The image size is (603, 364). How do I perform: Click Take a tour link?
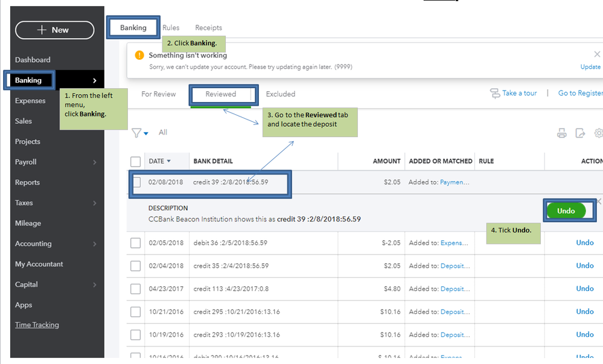[x=519, y=93]
